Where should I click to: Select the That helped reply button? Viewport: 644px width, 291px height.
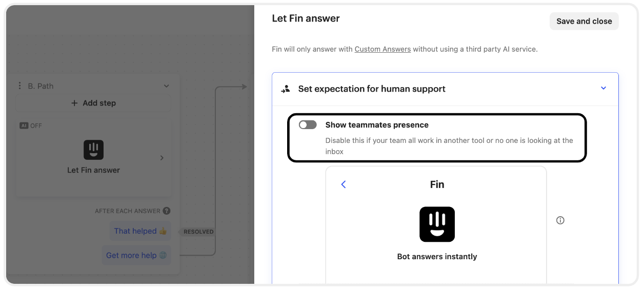tap(140, 231)
